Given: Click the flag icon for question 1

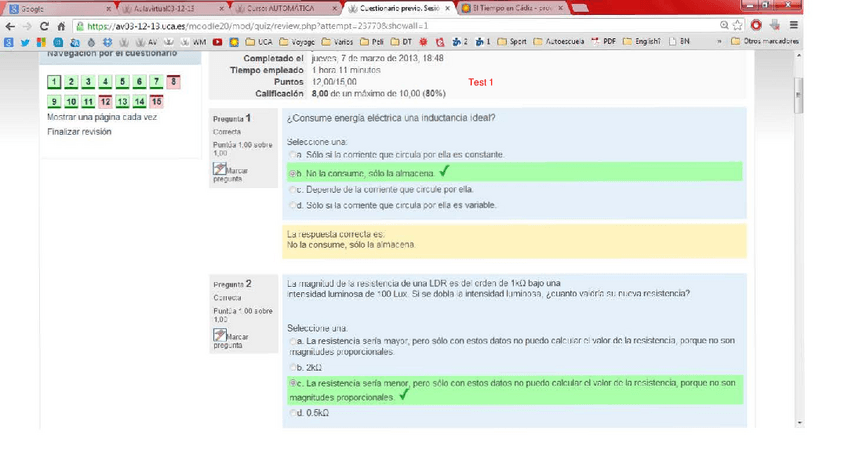Looking at the screenshot, I should [220, 170].
